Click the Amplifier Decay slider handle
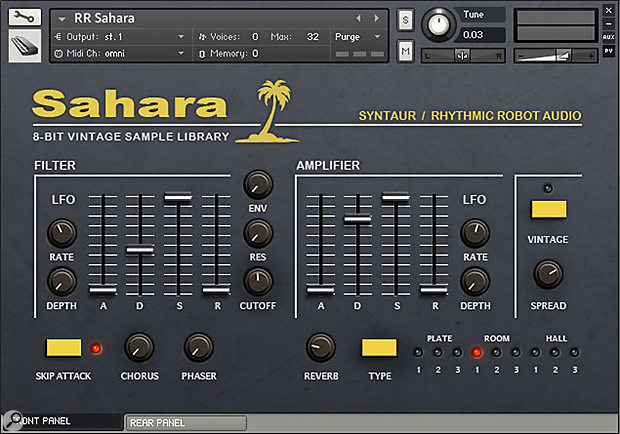Screen dimensions: 620x434 click(x=358, y=219)
